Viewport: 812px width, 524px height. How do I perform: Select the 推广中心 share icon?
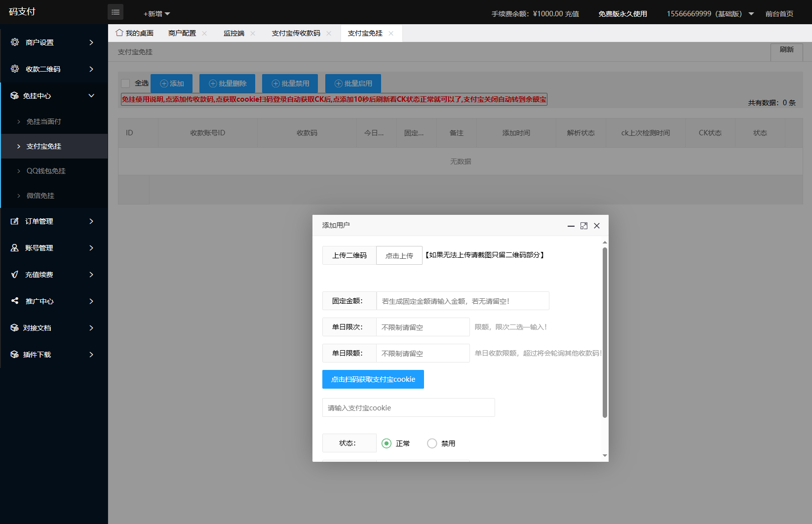point(15,301)
